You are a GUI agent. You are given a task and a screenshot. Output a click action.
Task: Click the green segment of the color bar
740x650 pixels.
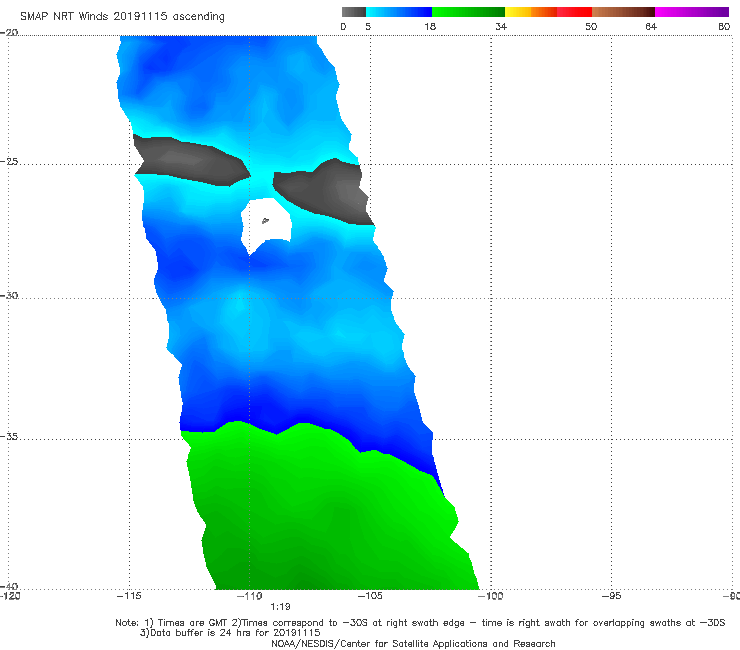[x=468, y=12]
